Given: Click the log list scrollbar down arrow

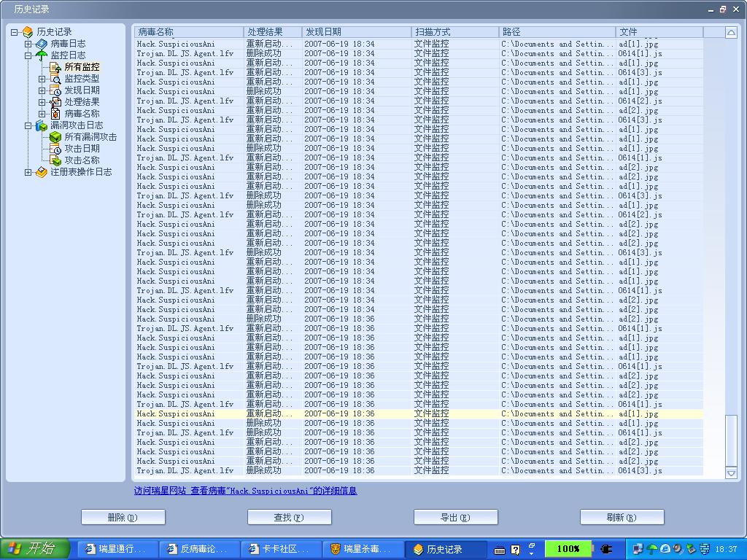Looking at the screenshot, I should [x=731, y=472].
